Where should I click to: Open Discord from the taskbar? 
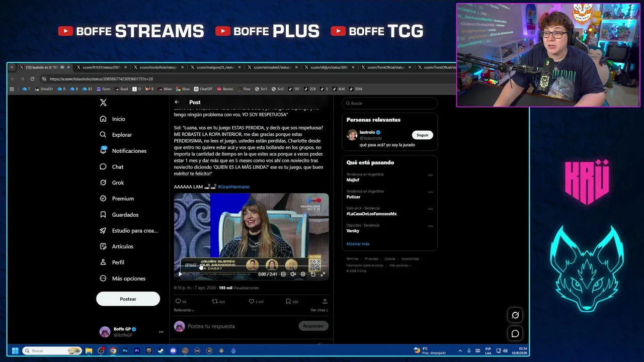point(173,351)
